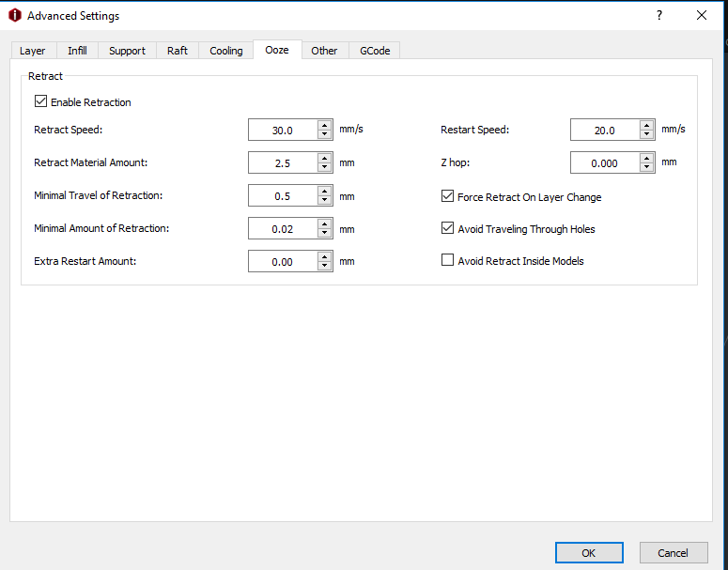Decrease Minimal Amount of Retraction value
Viewport: 728px width, 570px height.
tap(325, 233)
